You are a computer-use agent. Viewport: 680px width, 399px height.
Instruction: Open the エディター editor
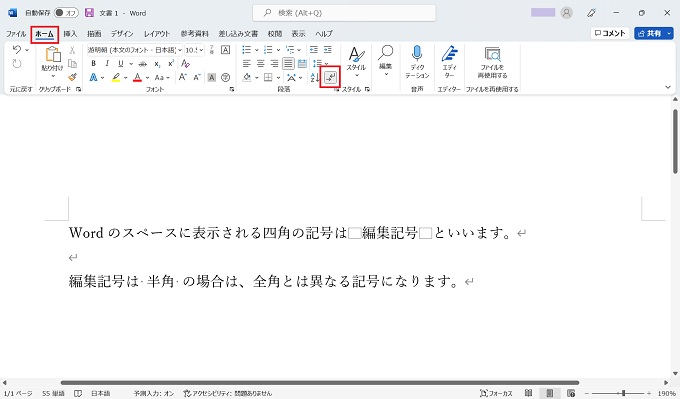click(x=449, y=62)
